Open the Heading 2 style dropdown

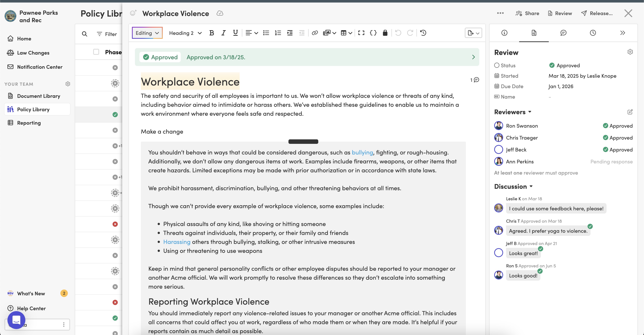pyautogui.click(x=185, y=33)
